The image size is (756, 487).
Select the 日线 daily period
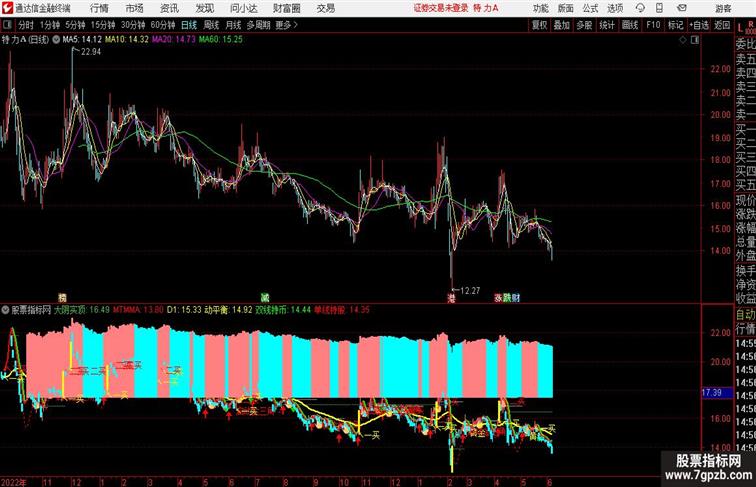coord(189,25)
